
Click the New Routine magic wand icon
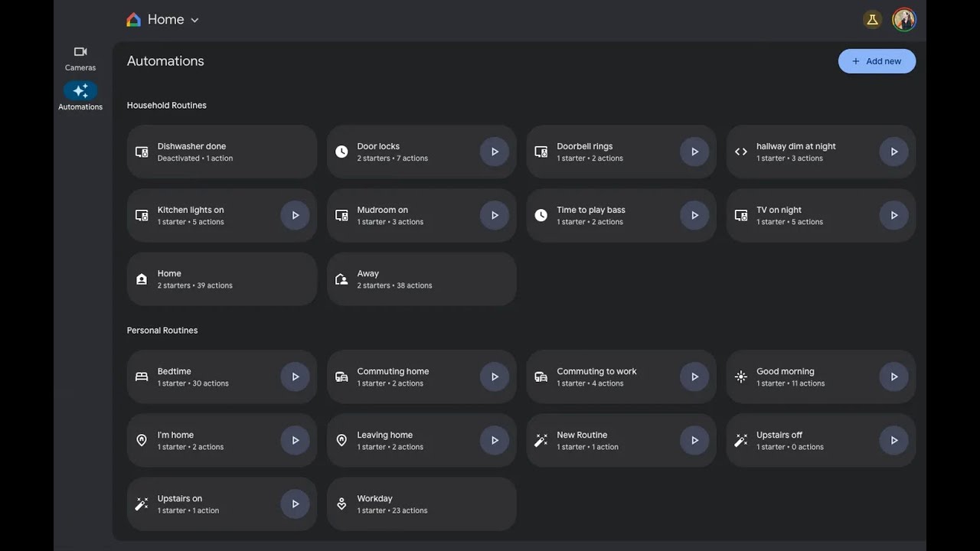[x=541, y=440]
